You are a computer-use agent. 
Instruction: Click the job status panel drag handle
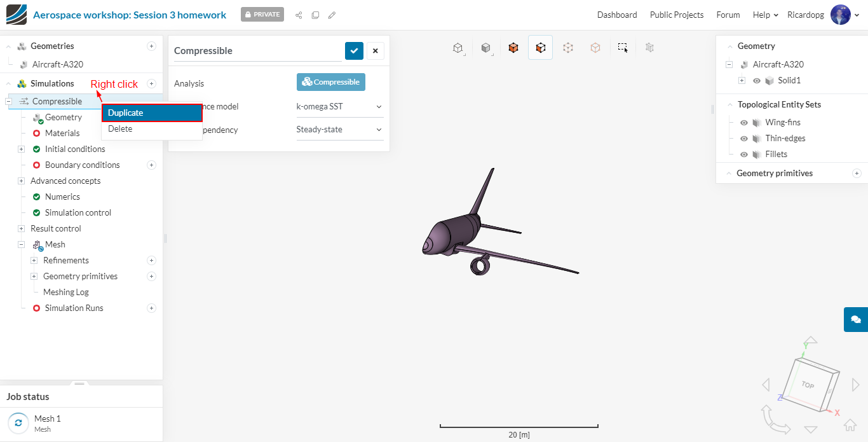(79, 383)
